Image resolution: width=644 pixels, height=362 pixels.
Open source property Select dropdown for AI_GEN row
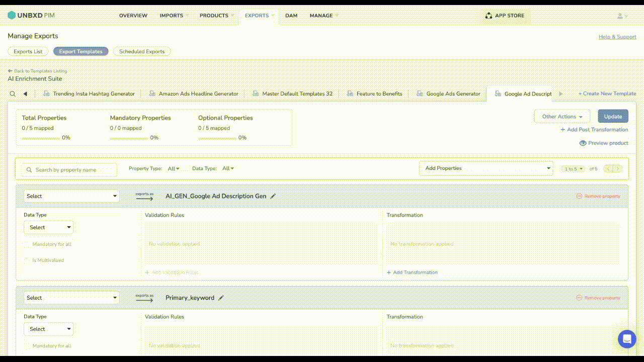[71, 196]
